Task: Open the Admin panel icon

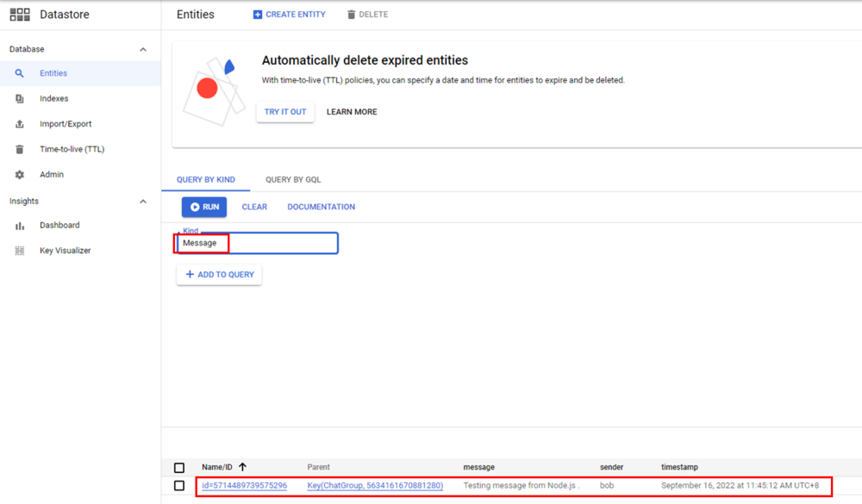Action: click(x=19, y=174)
